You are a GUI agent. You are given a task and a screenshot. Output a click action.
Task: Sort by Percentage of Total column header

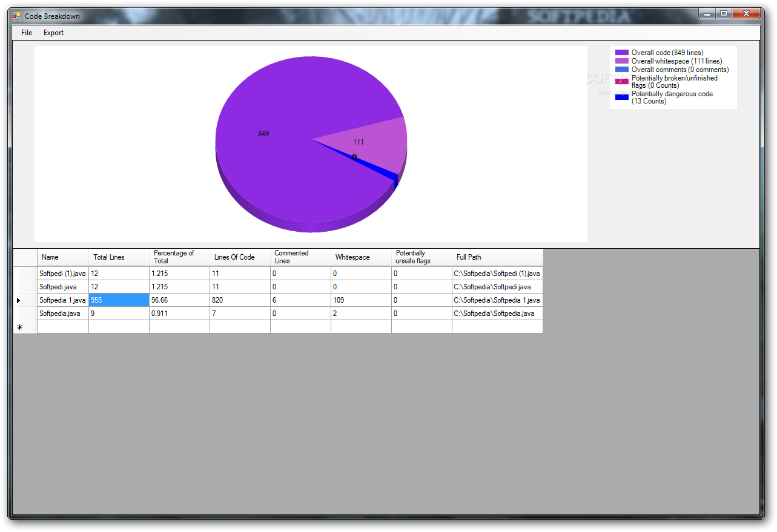pos(179,257)
